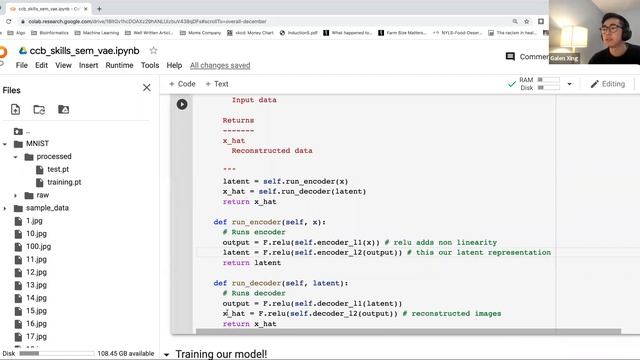Screen dimensions: 640x360
Task: Close the Files side panel
Action: (147, 88)
